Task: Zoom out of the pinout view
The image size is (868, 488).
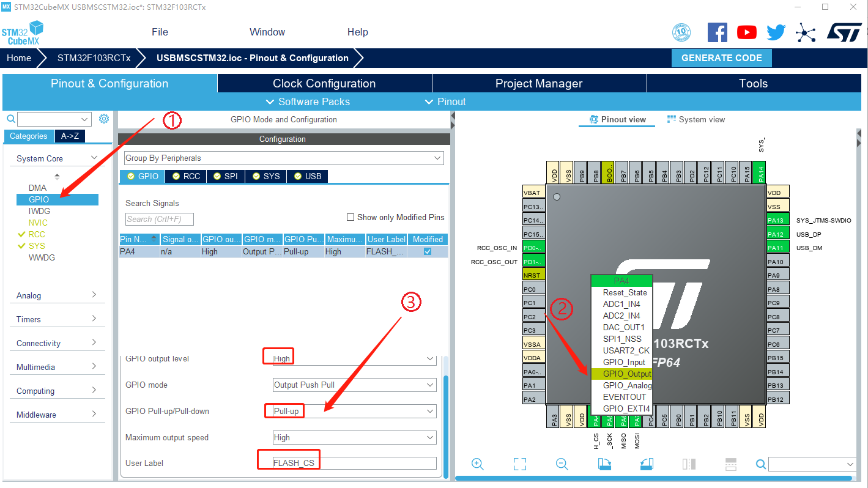Action: [x=562, y=464]
